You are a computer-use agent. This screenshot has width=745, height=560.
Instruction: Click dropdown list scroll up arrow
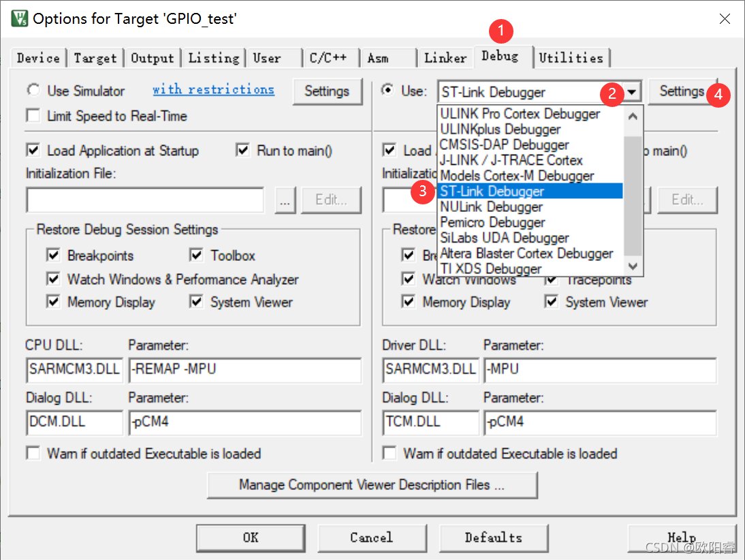tap(633, 116)
